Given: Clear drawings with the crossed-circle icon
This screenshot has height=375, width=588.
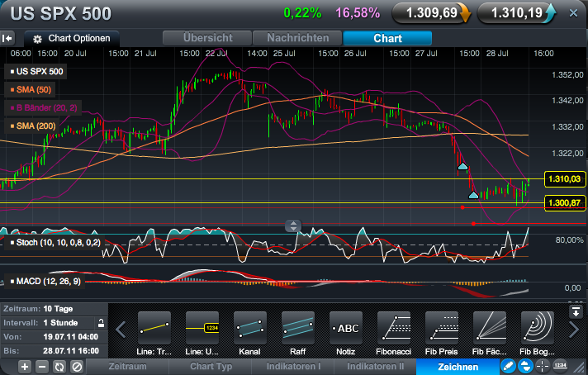Looking at the screenshot, I should point(77,367).
